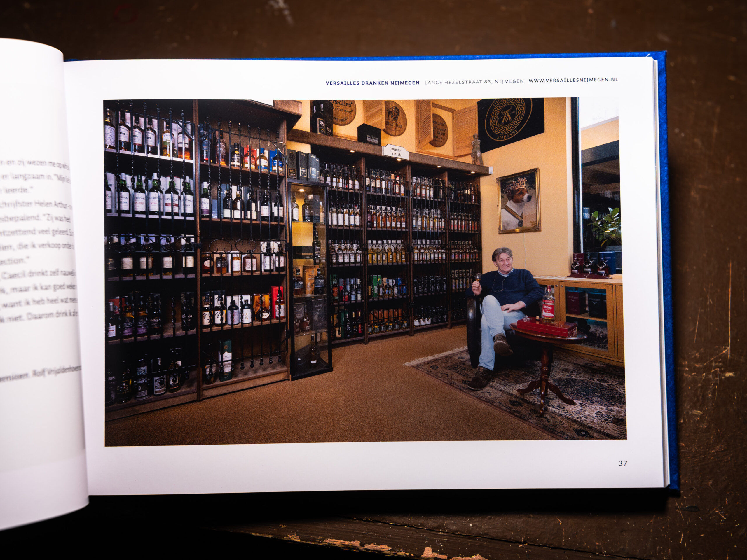This screenshot has height=560, width=747.
Task: Click the www.versaillesnijmegen.nl website text
Action: pyautogui.click(x=573, y=80)
